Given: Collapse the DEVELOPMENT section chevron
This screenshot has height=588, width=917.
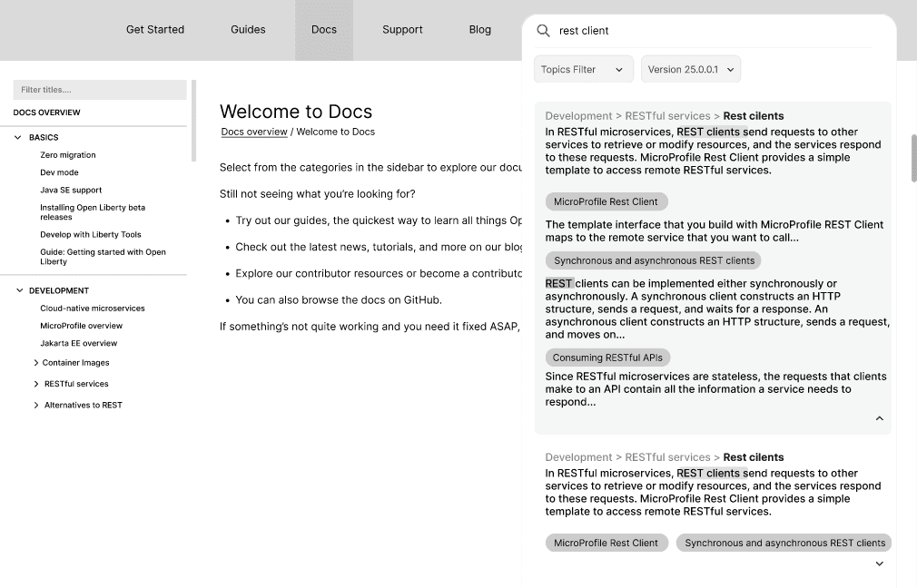Looking at the screenshot, I should [19, 290].
